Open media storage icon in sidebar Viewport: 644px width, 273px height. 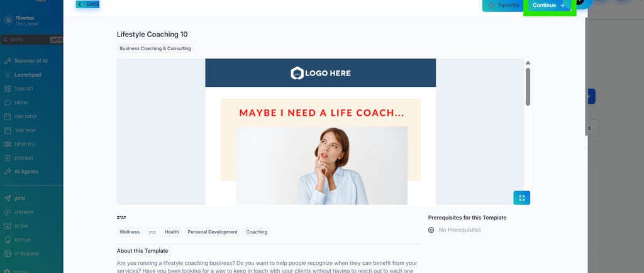(8, 253)
